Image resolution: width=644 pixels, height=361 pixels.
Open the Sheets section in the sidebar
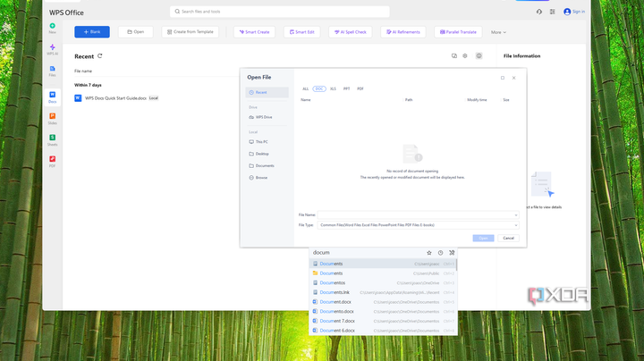pos(53,139)
